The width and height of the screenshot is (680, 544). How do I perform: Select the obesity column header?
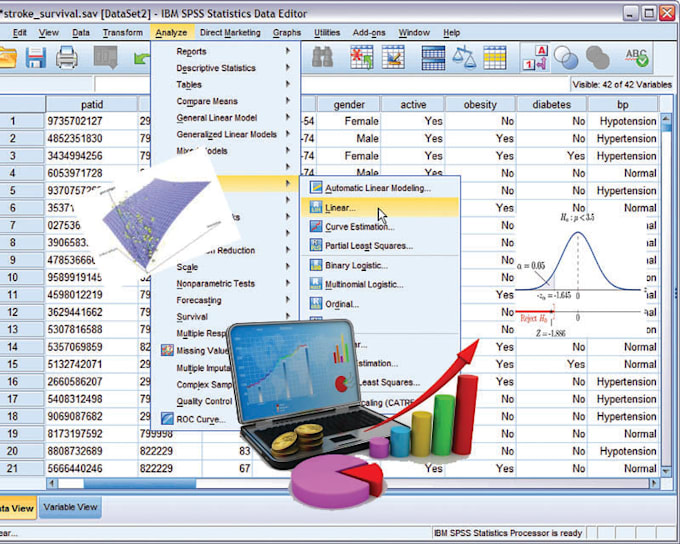coord(480,104)
